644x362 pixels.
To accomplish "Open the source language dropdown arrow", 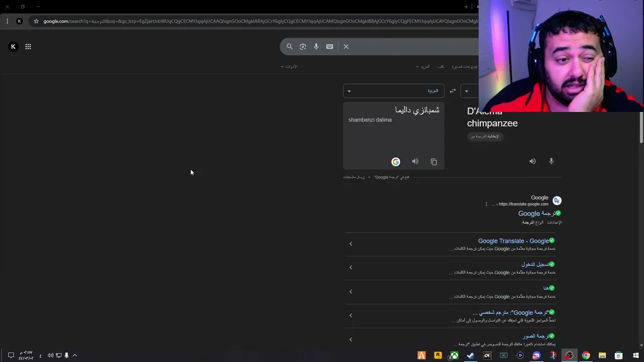I will coord(466,91).
